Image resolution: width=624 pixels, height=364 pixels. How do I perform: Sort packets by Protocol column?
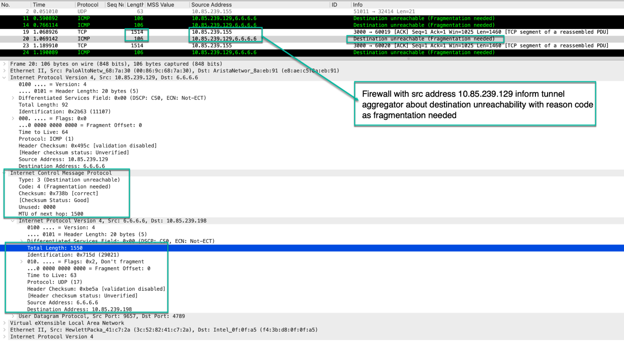(88, 4)
